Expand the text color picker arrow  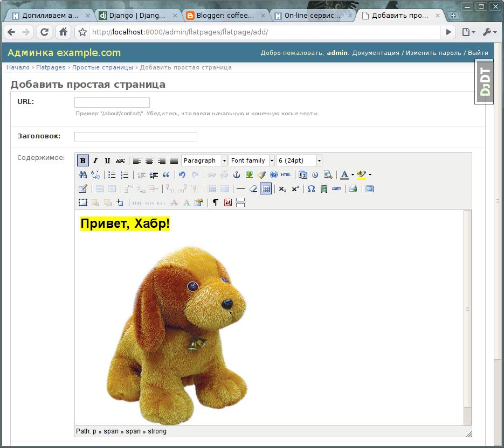[x=353, y=174]
